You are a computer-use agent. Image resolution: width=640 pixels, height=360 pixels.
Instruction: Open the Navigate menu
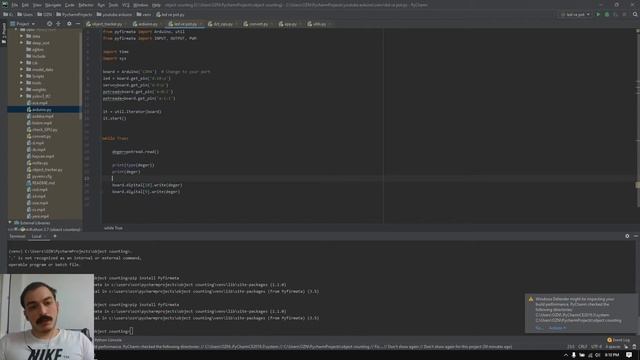53,5
